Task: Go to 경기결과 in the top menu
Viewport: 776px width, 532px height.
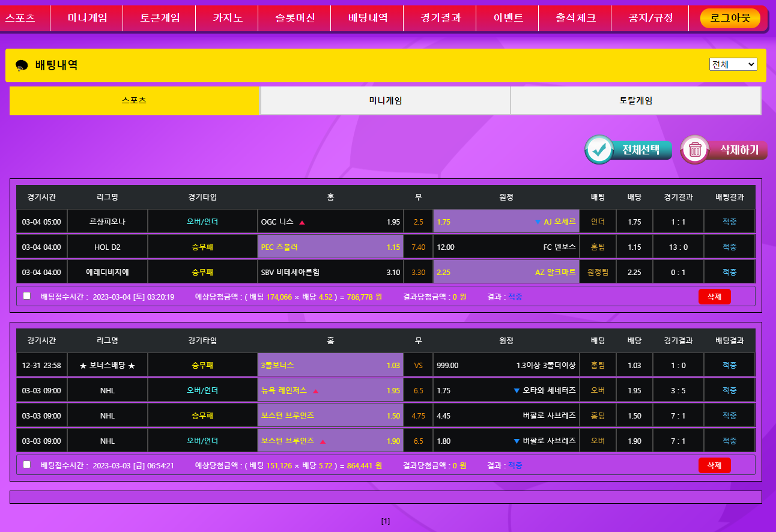Action: 440,18
